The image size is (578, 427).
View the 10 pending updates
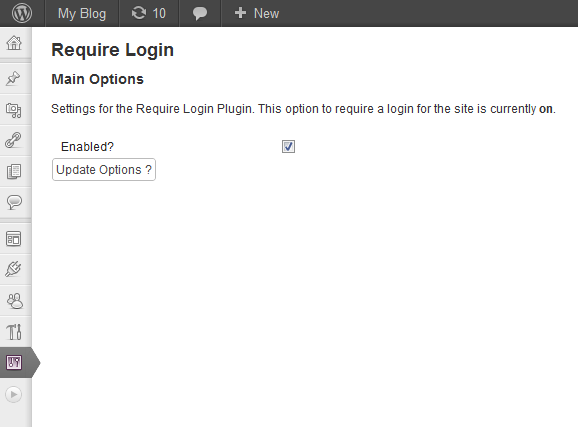(149, 14)
